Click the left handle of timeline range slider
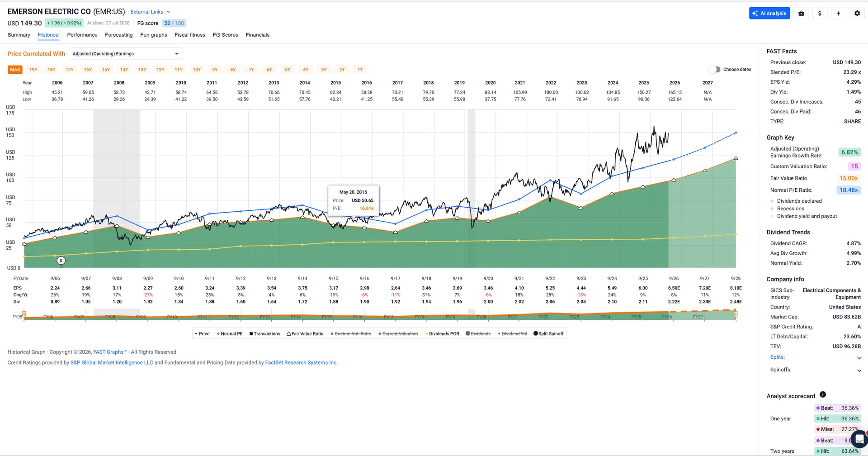The image size is (868, 456). [x=24, y=314]
